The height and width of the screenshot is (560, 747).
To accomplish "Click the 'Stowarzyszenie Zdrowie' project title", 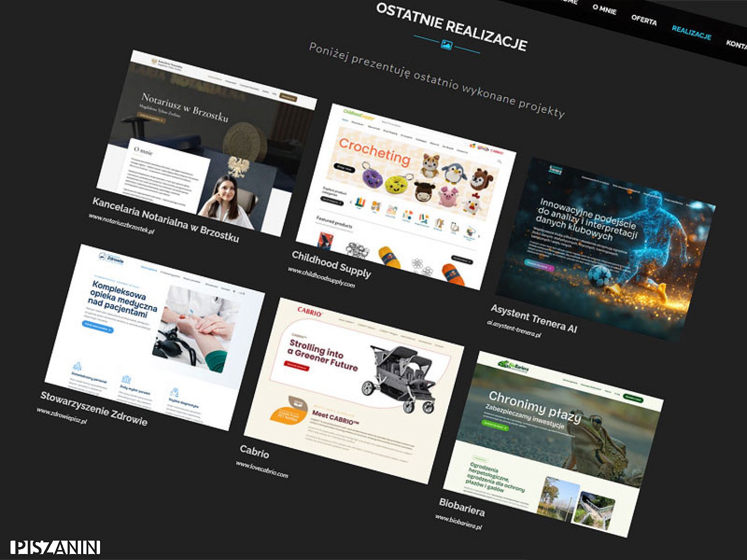I will tap(94, 408).
